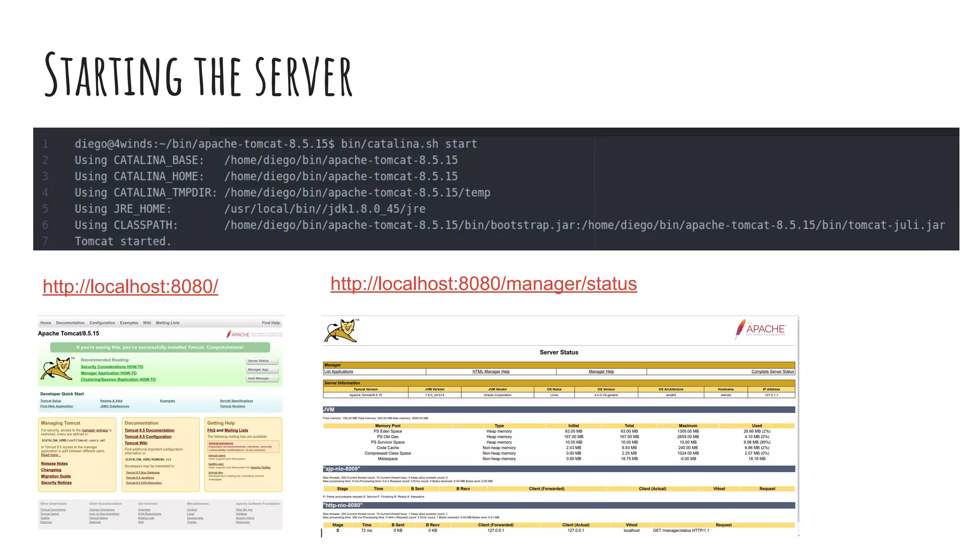Open Security Notices link
Screen dimensions: 980x551
56,483
